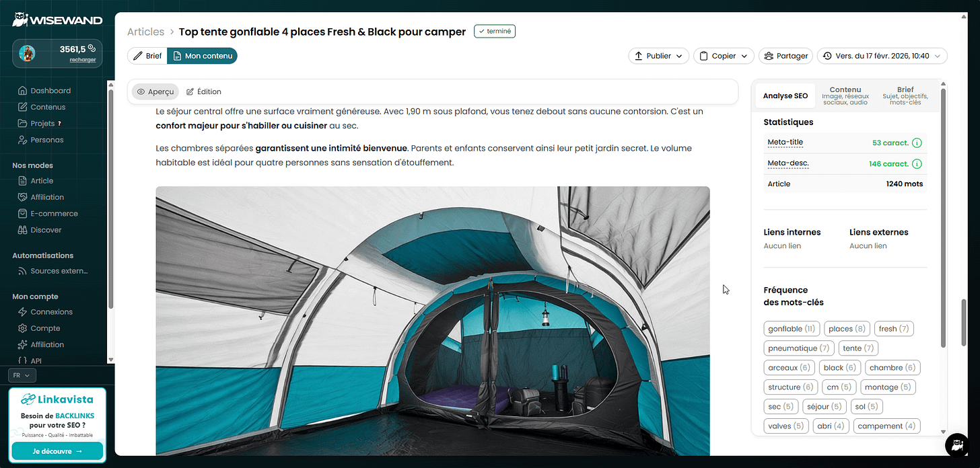Click the version history clock icon
Image resolution: width=980 pixels, height=468 pixels.
pyautogui.click(x=827, y=56)
